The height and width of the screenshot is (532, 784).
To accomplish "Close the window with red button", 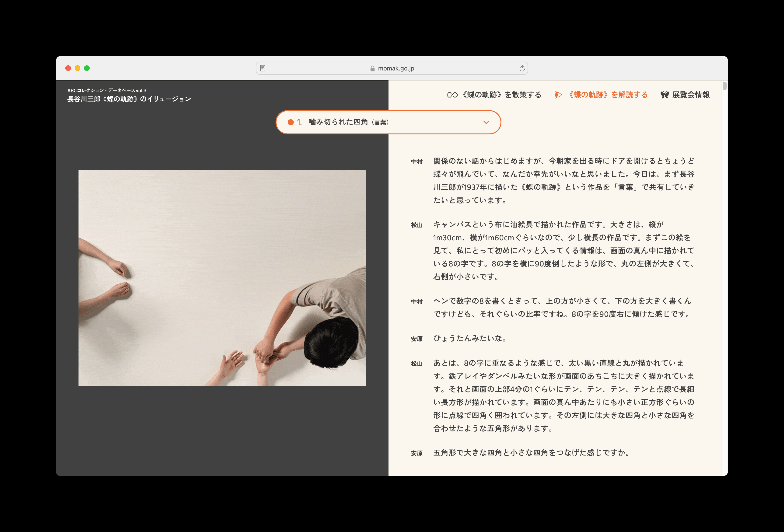I will pos(68,68).
